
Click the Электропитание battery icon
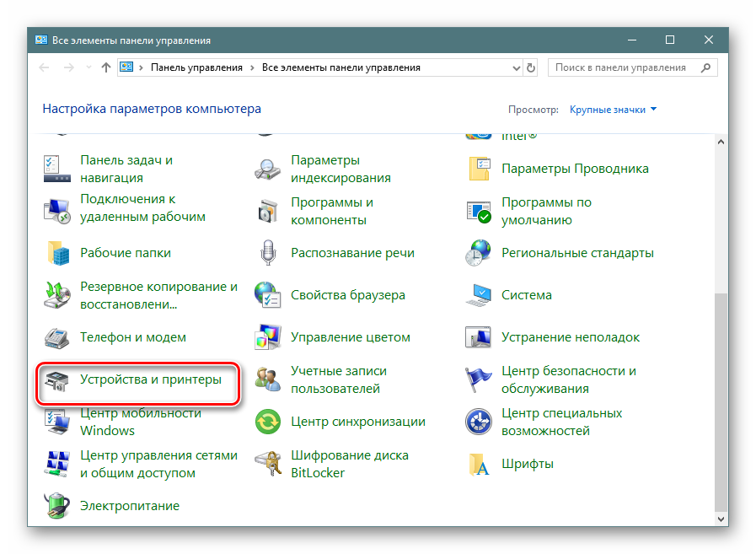point(58,506)
